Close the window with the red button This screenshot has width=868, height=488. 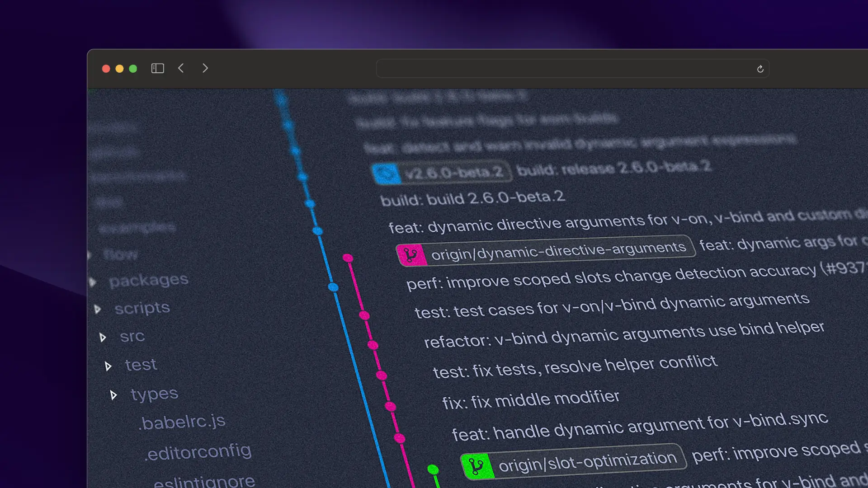[x=106, y=69]
